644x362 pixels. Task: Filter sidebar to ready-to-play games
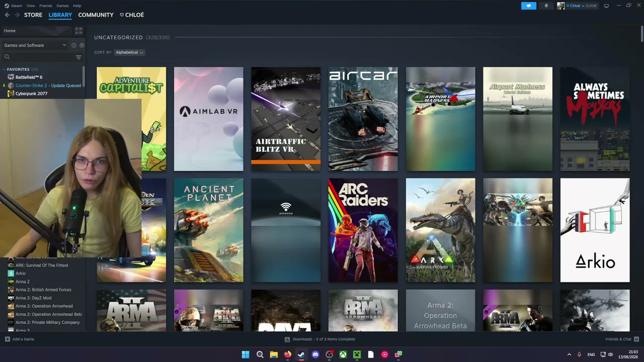pos(82,45)
